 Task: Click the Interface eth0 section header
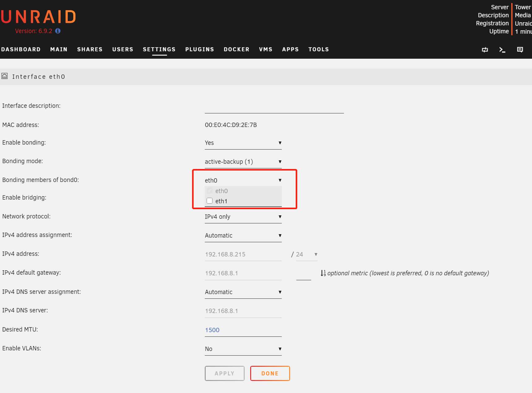(266, 77)
